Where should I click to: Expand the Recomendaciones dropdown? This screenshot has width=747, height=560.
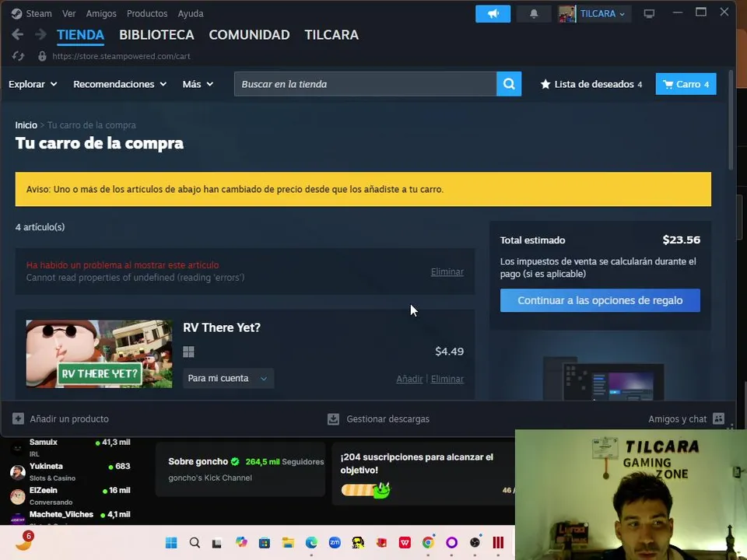[120, 84]
